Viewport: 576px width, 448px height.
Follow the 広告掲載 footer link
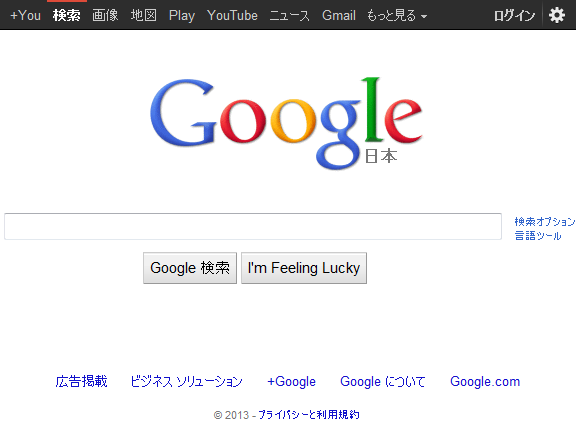pos(81,381)
